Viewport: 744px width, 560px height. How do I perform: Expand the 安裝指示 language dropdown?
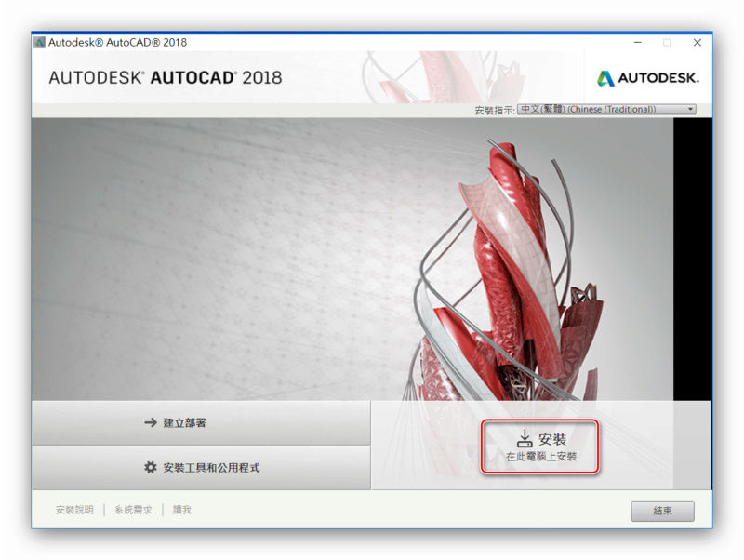(606, 110)
